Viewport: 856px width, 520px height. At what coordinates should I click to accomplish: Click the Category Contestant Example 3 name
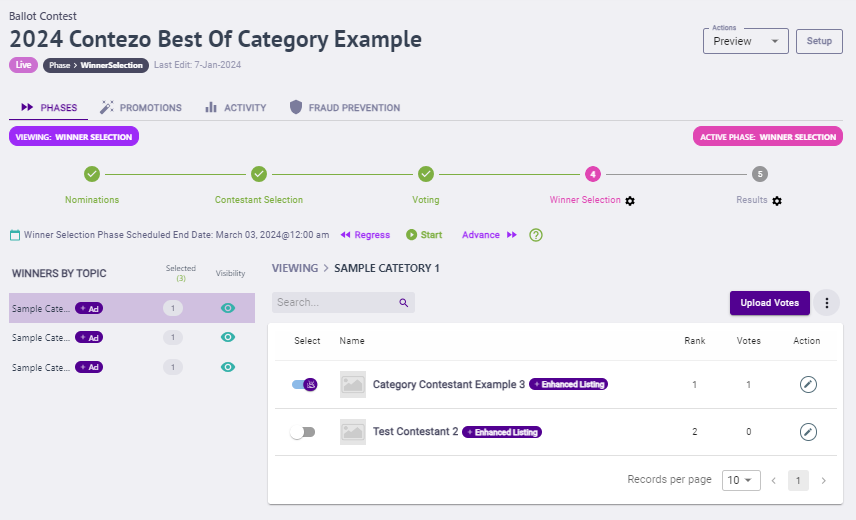tap(449, 384)
